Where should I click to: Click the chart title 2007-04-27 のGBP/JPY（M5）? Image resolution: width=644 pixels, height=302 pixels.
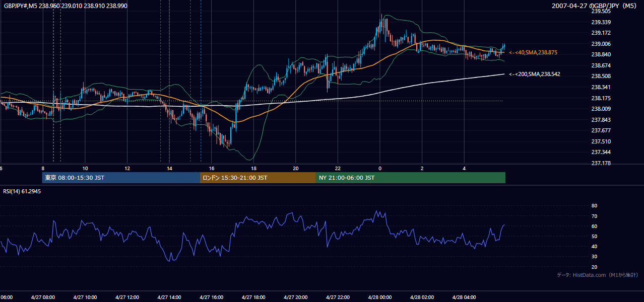pyautogui.click(x=595, y=6)
